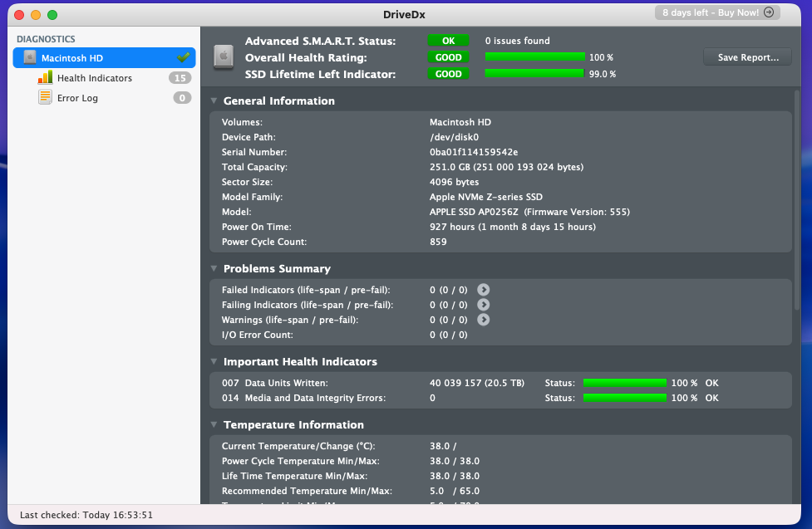Click the '8 days left - Buy Now!' button
Image resolution: width=812 pixels, height=529 pixels.
(717, 12)
